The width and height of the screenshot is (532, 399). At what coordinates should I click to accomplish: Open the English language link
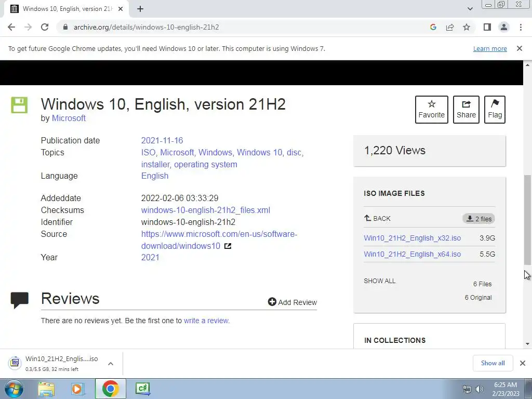[155, 176]
